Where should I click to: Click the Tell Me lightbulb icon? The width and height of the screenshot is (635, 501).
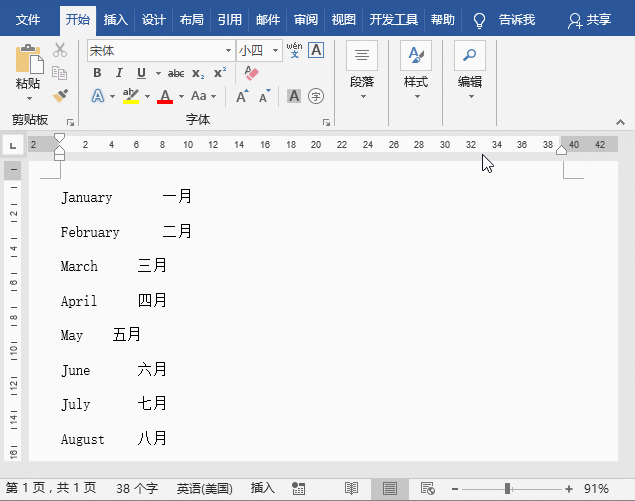point(479,19)
